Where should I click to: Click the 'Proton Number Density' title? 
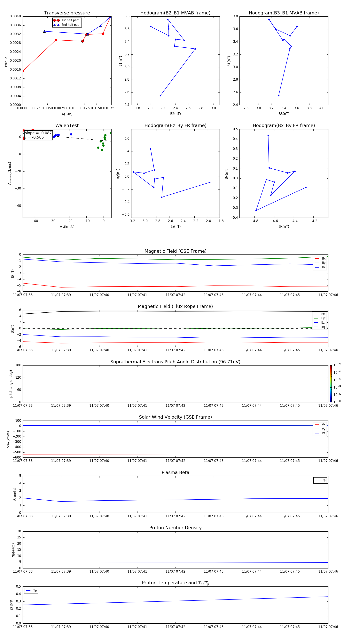point(175,528)
